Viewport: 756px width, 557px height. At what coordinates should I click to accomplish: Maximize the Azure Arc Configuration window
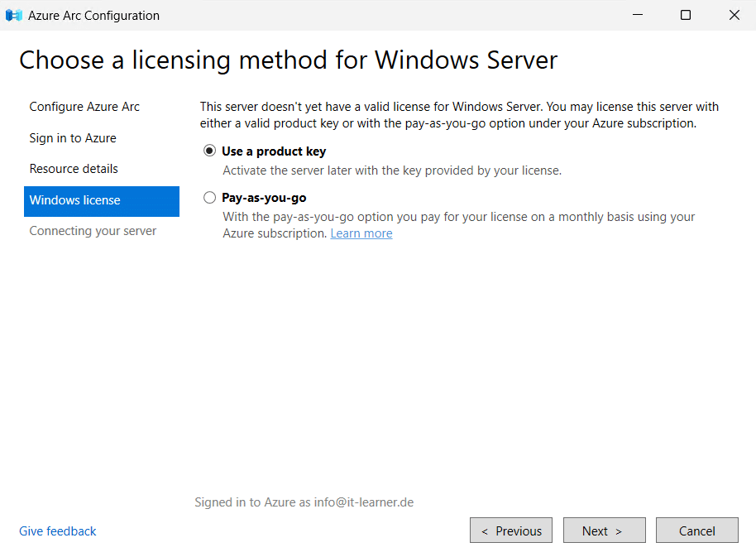685,15
